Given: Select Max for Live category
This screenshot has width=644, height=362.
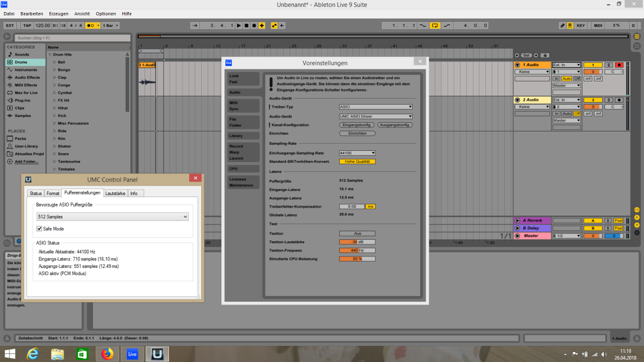Looking at the screenshot, I should tap(26, 93).
